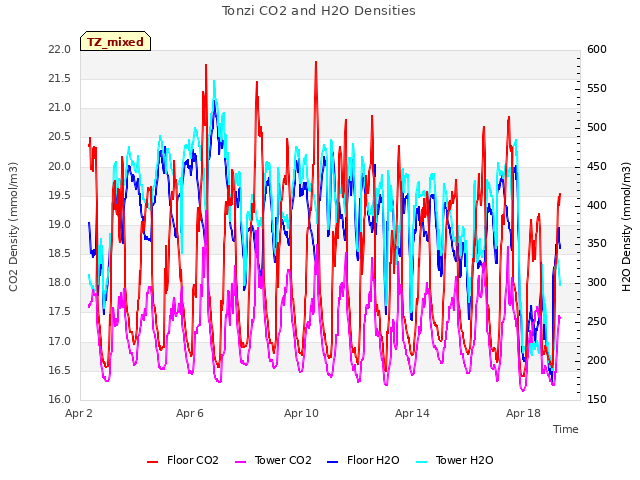Click the 250 right axis value
This screenshot has width=640, height=480.
pos(597,322)
